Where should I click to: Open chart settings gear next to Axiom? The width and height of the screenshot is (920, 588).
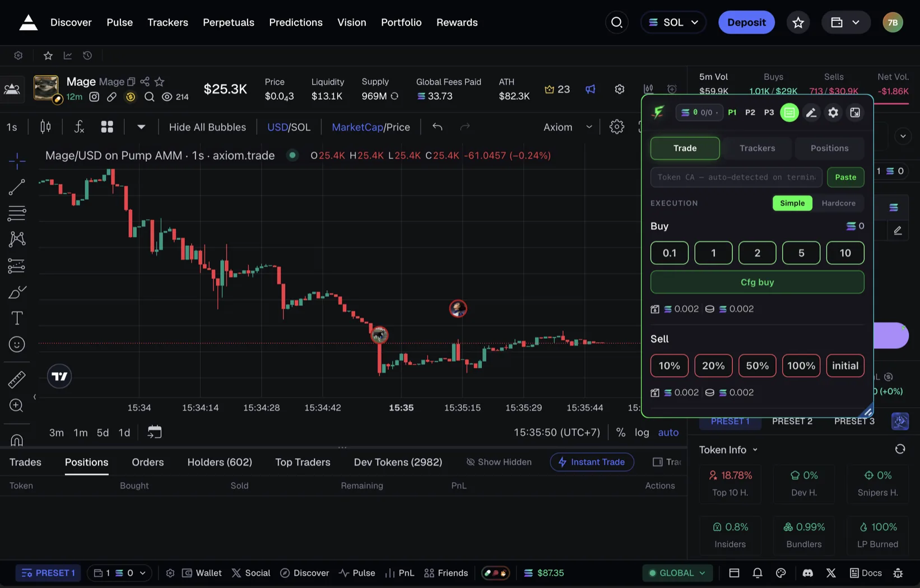(617, 127)
